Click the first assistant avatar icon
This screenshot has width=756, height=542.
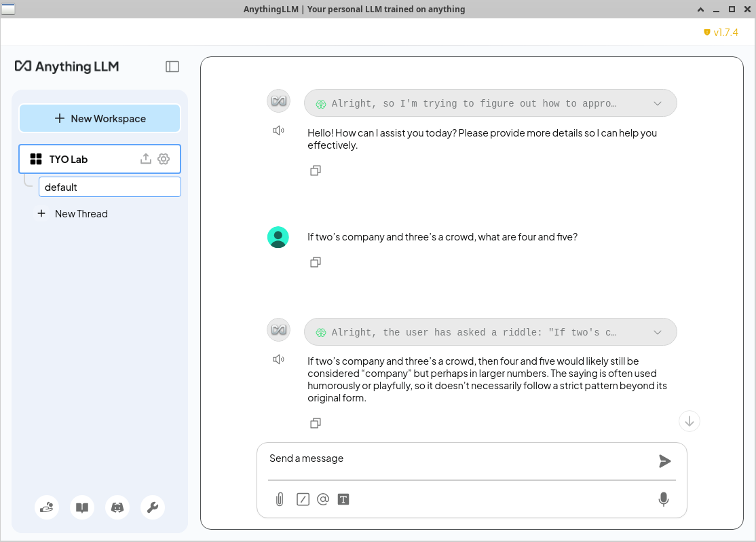tap(279, 101)
